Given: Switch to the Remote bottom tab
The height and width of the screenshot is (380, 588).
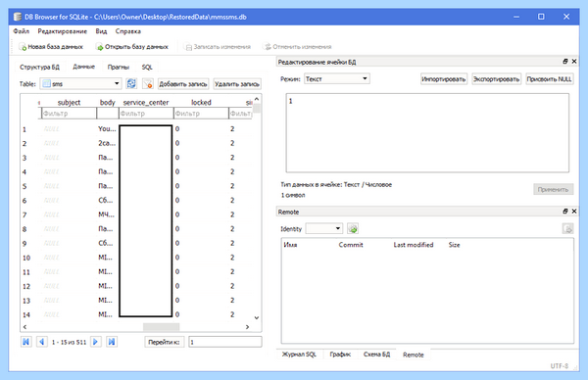Looking at the screenshot, I should [414, 355].
